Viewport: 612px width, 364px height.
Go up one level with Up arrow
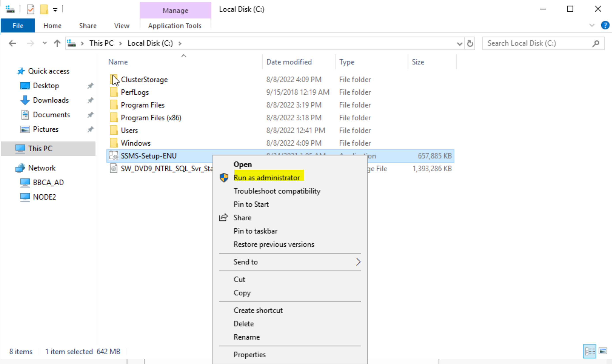click(57, 43)
